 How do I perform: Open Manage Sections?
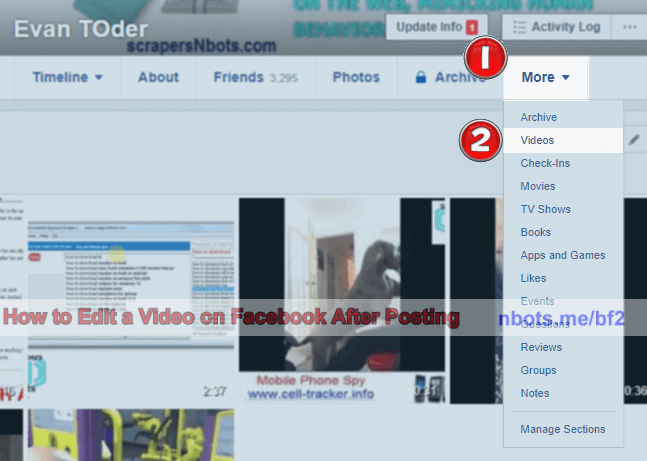point(563,429)
